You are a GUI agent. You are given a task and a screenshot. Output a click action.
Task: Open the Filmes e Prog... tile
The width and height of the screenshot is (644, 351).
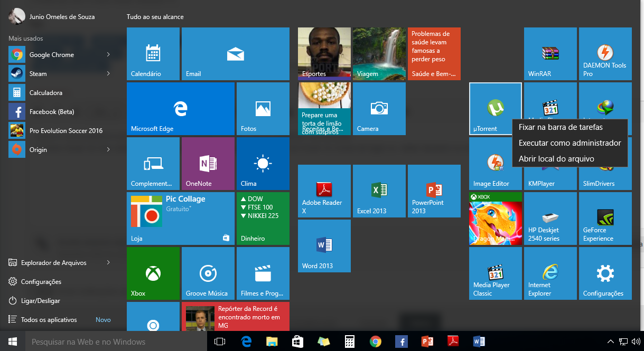[263, 273]
